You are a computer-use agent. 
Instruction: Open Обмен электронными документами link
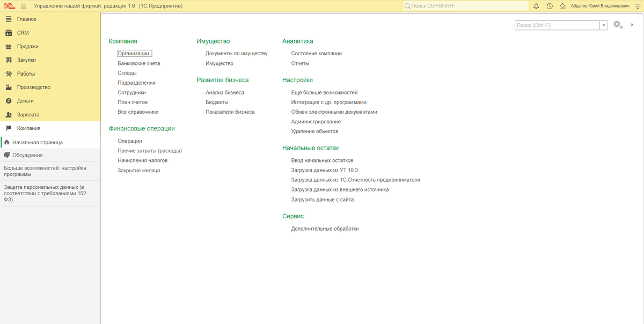click(x=334, y=112)
